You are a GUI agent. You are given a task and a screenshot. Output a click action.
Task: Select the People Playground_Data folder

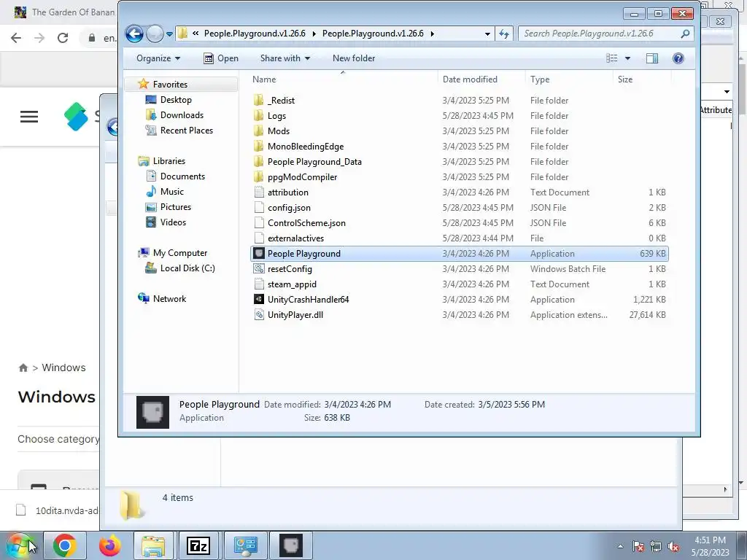pyautogui.click(x=314, y=161)
